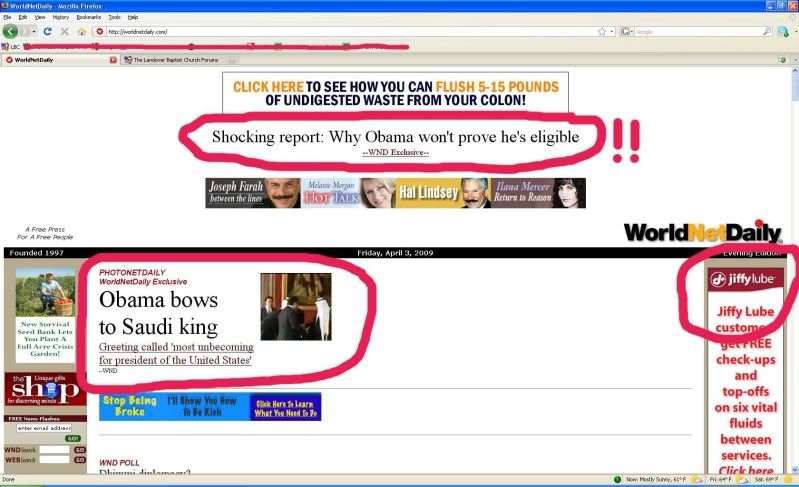Click GO button beside WEB Search
Image resolution: width=799 pixels, height=487 pixels.
pyautogui.click(x=80, y=459)
